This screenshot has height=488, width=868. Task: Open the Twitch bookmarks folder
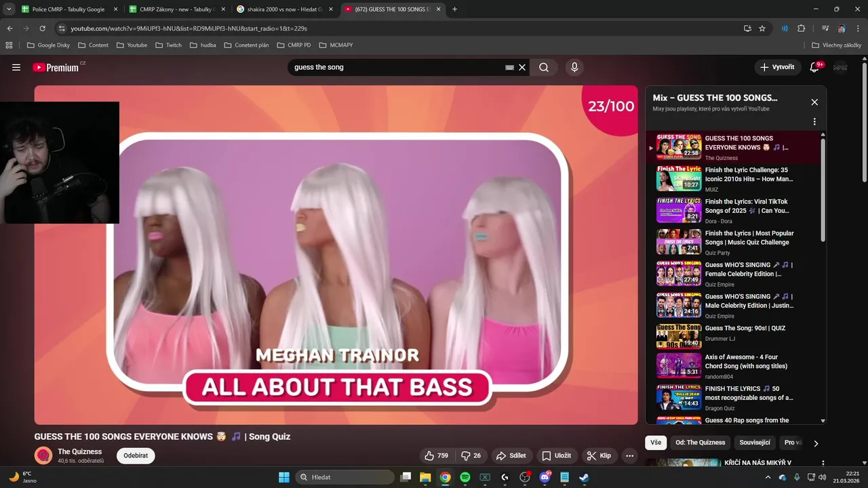168,45
